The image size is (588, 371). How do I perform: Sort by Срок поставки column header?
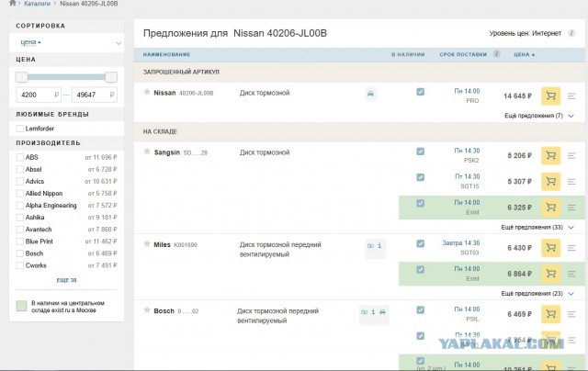pyautogui.click(x=463, y=55)
